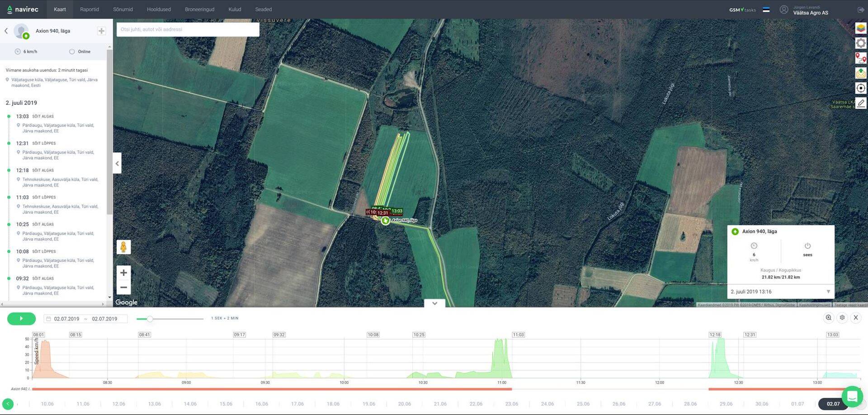Open the date dropdown in Axion card

pyautogui.click(x=828, y=292)
